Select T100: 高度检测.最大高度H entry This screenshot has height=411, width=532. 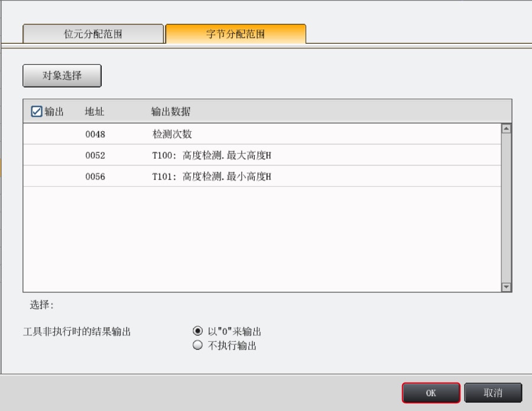coord(212,155)
